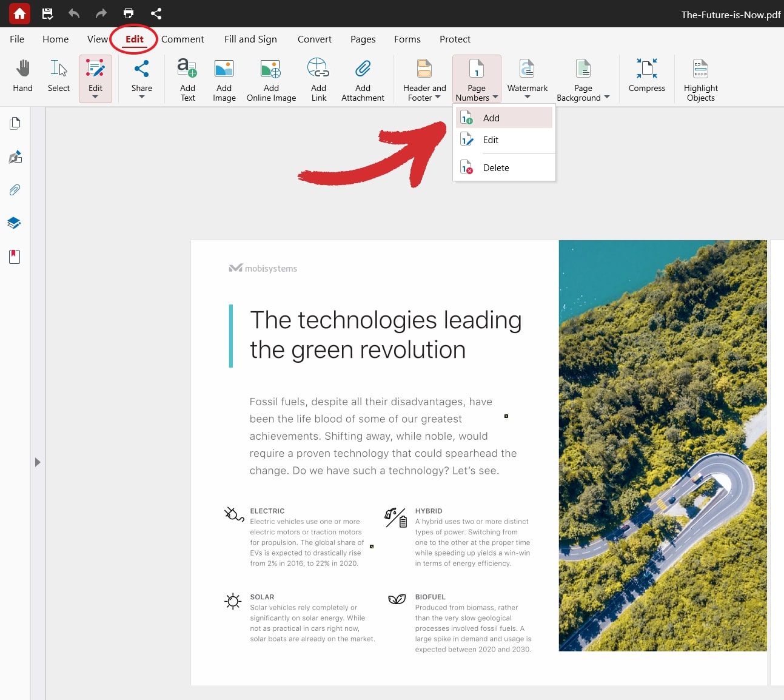The width and height of the screenshot is (784, 700).
Task: Expand the Header and Footer dropdown
Action: [x=439, y=98]
